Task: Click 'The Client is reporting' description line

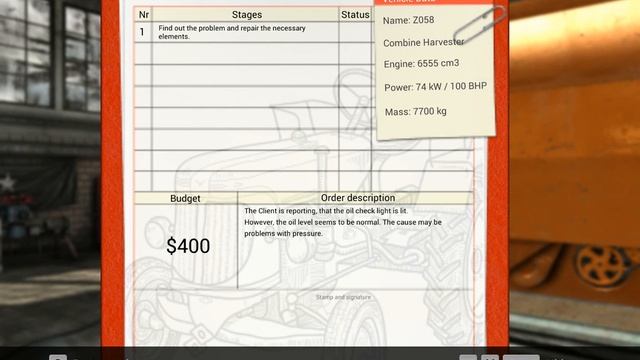Action: click(326, 211)
